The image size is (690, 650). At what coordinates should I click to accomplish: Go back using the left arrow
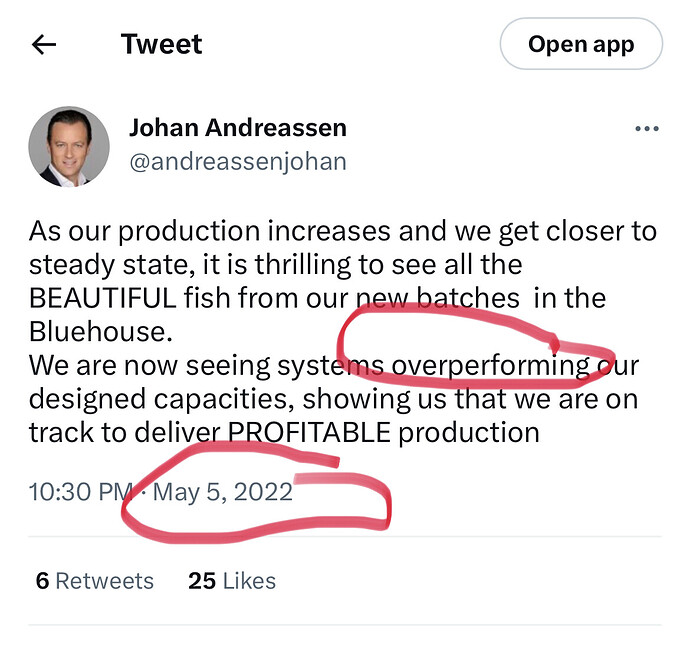click(44, 44)
